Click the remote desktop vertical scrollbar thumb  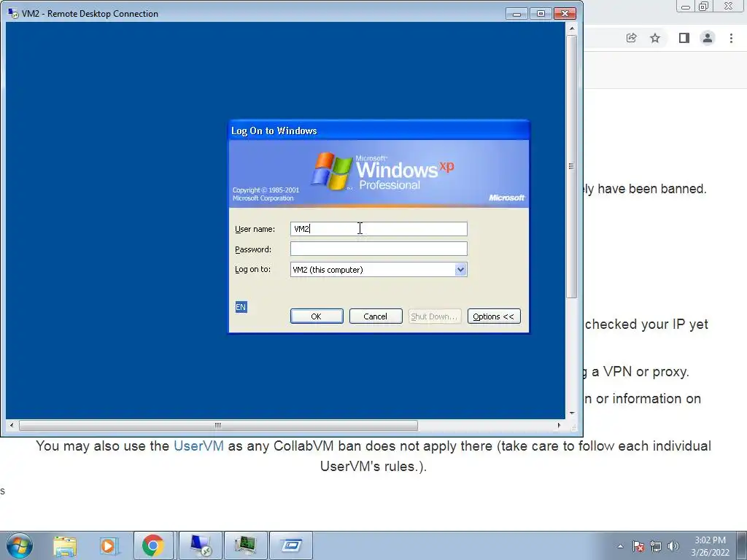coord(571,166)
